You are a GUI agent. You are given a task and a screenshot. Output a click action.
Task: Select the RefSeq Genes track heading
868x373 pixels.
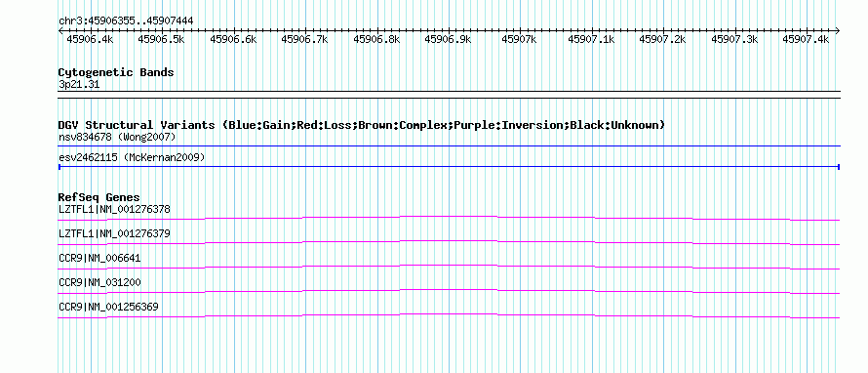[x=99, y=197]
